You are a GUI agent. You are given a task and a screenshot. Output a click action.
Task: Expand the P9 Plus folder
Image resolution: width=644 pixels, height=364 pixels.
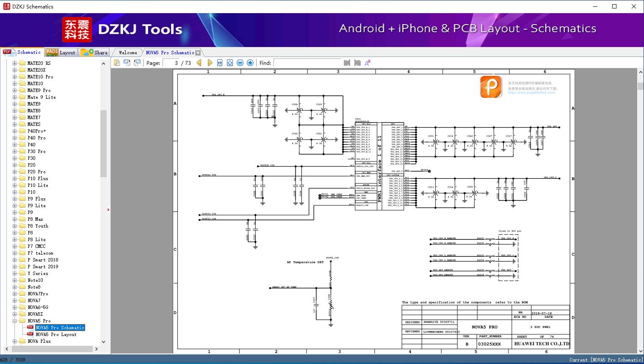click(x=15, y=199)
